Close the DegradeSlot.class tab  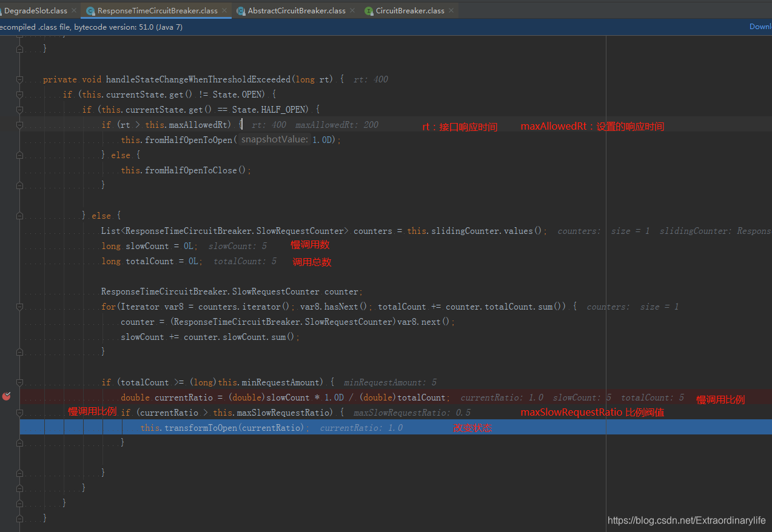tap(74, 11)
